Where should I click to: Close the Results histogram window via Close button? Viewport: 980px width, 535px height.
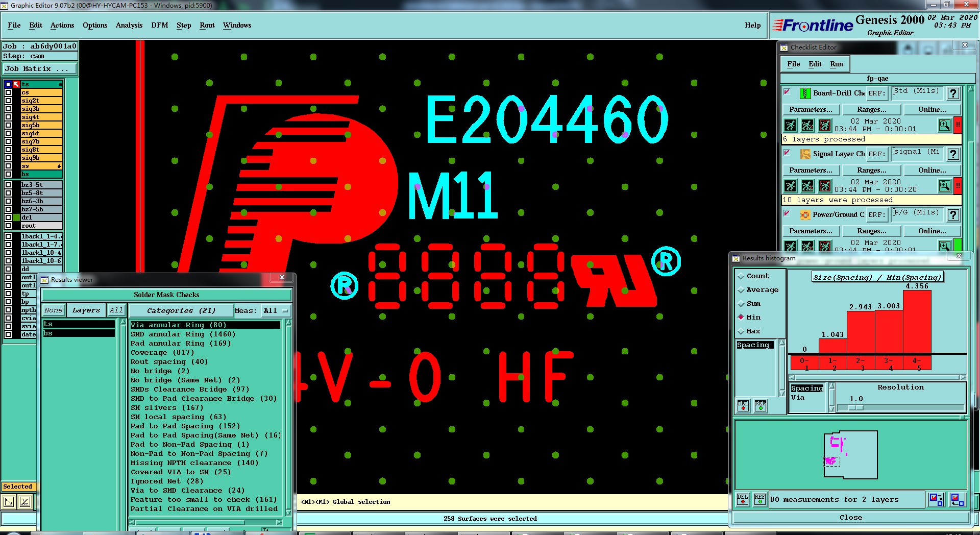click(851, 517)
